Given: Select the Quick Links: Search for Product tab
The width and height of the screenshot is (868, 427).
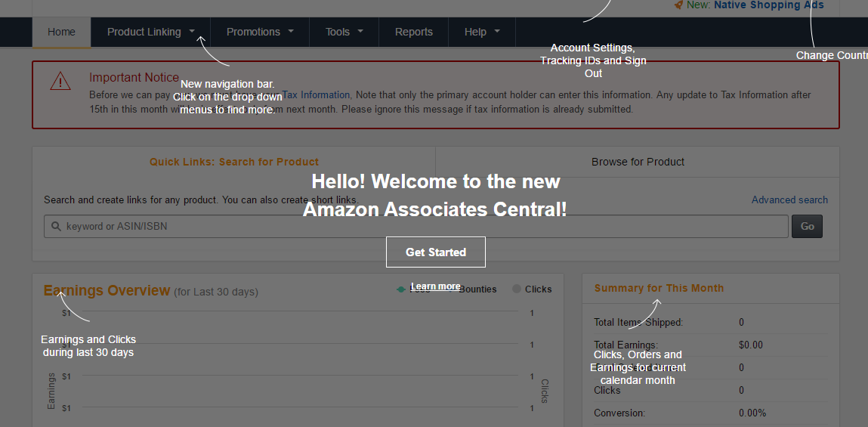Looking at the screenshot, I should pos(234,162).
